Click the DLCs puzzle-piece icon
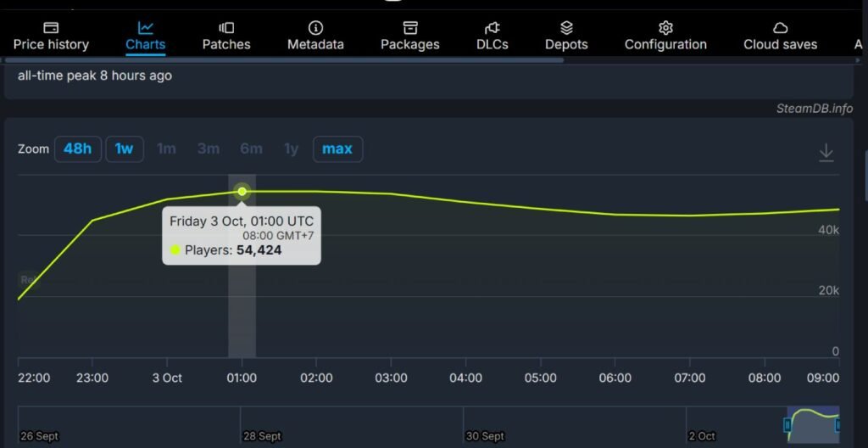The height and width of the screenshot is (448, 868). pyautogui.click(x=492, y=28)
